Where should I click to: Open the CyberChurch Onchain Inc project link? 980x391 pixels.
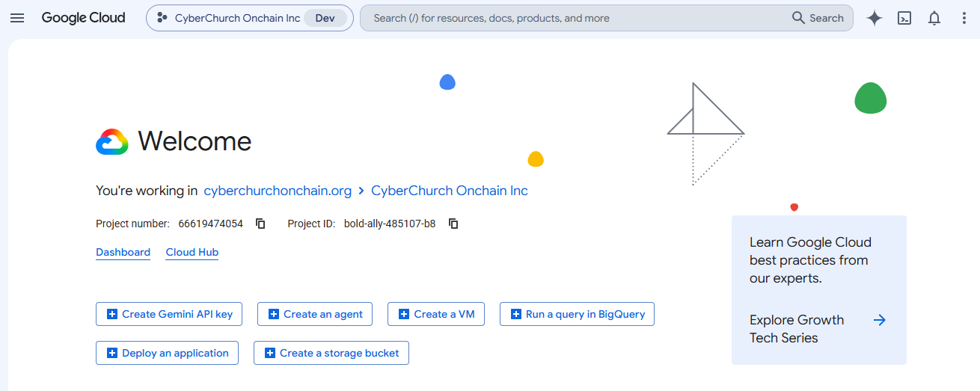click(x=450, y=191)
